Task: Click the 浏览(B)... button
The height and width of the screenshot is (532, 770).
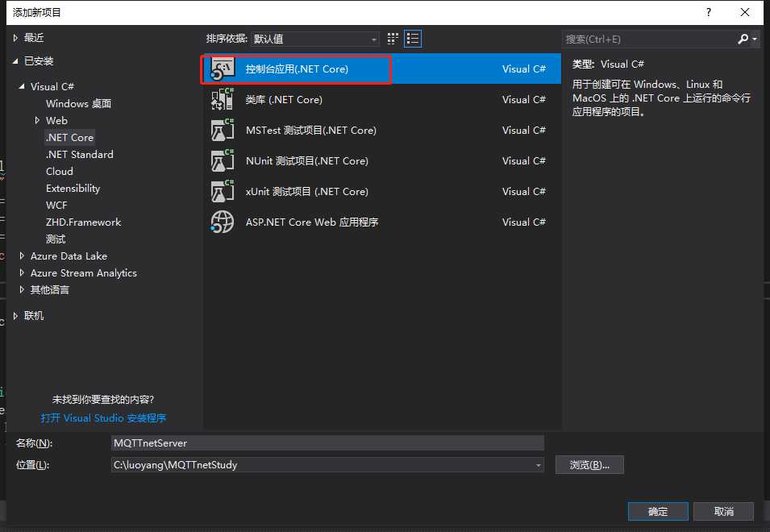Action: click(x=589, y=465)
